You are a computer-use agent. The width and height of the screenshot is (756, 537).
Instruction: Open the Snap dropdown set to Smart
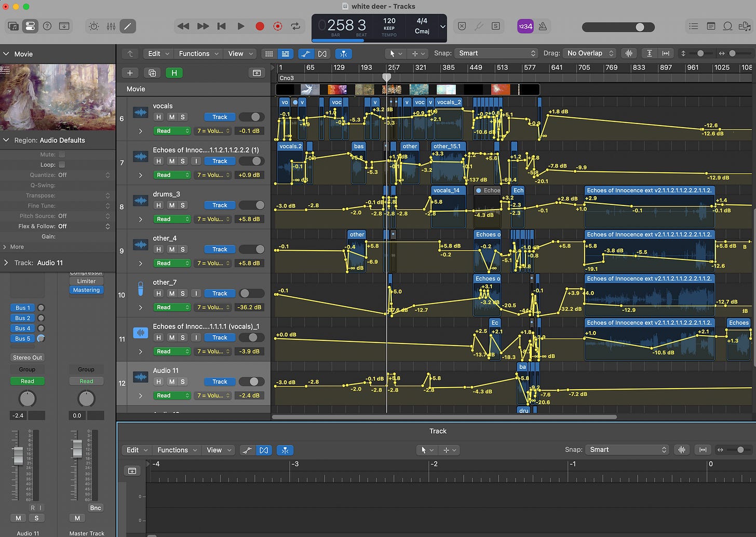coord(496,53)
